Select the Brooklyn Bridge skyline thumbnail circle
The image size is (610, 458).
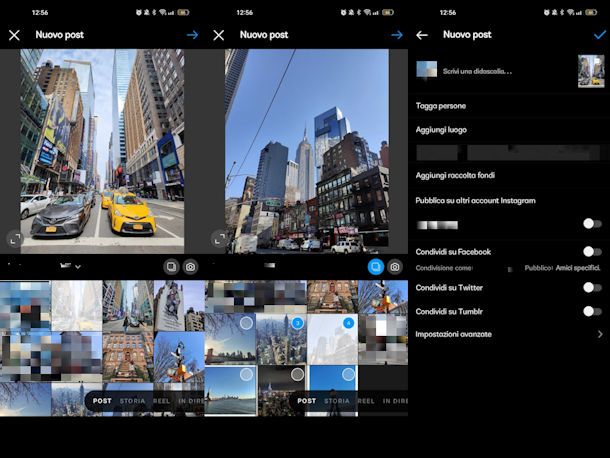pyautogui.click(x=246, y=323)
